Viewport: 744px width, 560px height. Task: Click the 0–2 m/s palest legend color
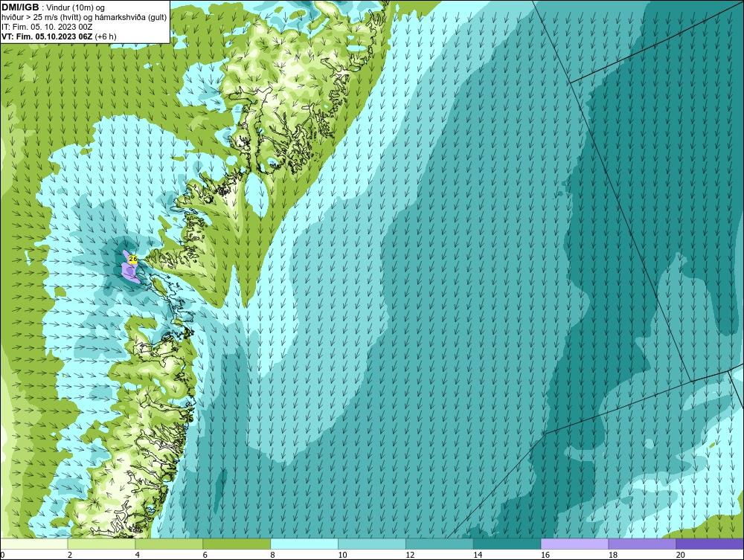[x=34, y=544]
